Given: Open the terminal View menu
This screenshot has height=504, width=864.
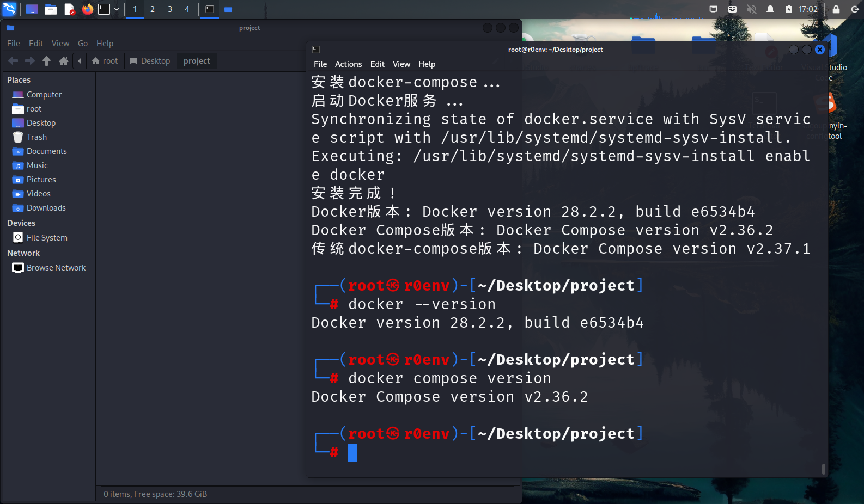Looking at the screenshot, I should pyautogui.click(x=401, y=64).
